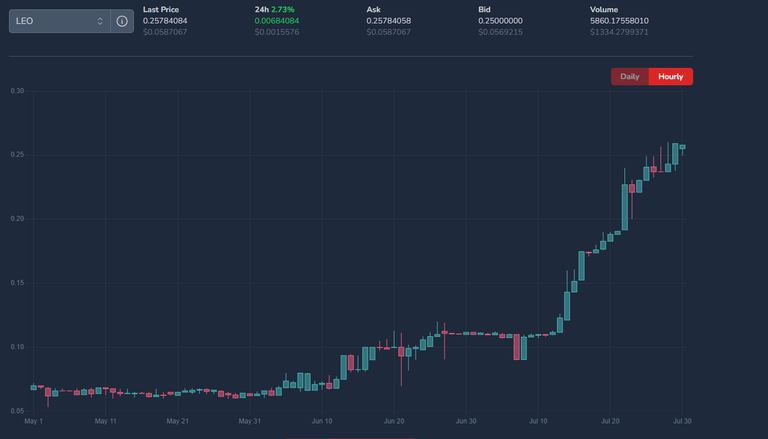Click the Jun 20 date label on axis
This screenshot has width=768, height=439.
[x=394, y=421]
